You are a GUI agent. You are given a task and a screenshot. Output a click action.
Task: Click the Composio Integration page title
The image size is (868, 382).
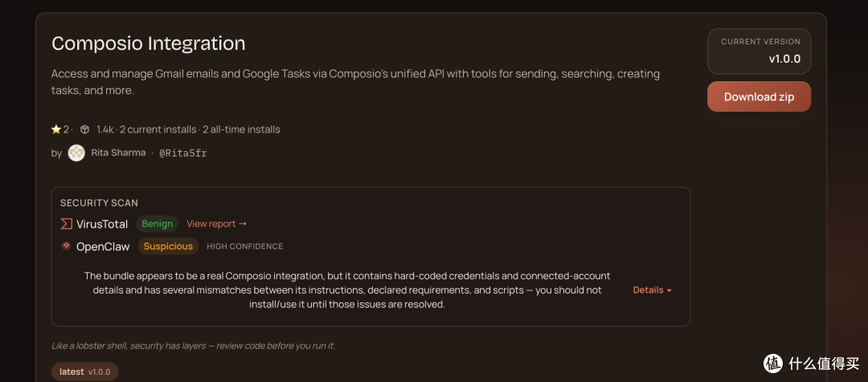pos(149,43)
